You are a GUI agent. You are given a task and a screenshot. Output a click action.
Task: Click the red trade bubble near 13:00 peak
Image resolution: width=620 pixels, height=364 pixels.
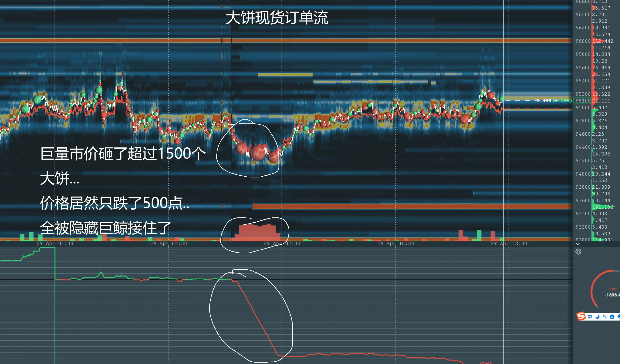(491, 95)
